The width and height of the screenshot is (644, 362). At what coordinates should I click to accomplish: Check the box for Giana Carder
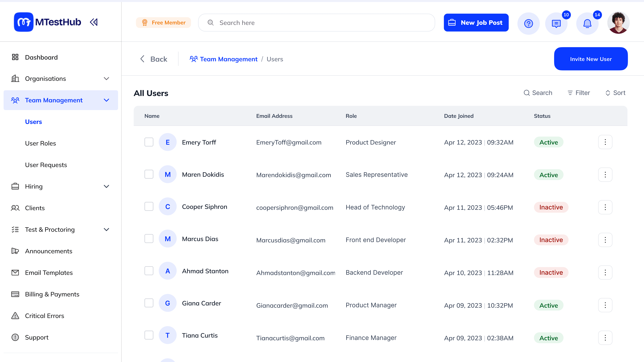[x=149, y=303]
